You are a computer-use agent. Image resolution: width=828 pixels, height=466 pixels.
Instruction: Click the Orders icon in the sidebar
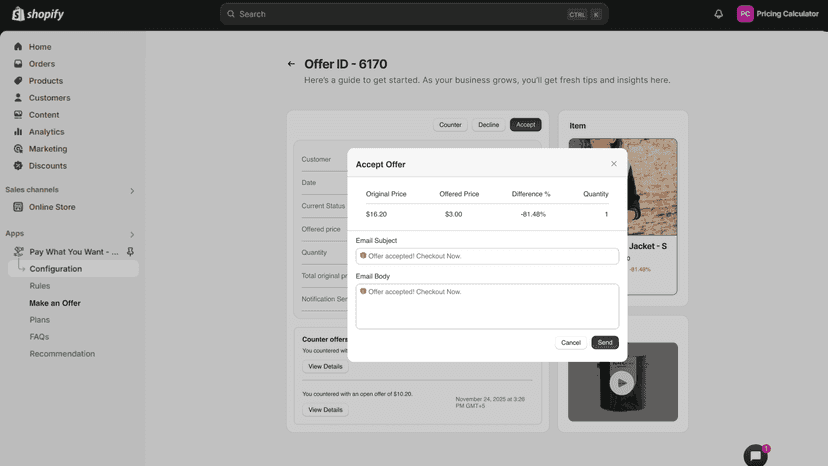coord(18,63)
